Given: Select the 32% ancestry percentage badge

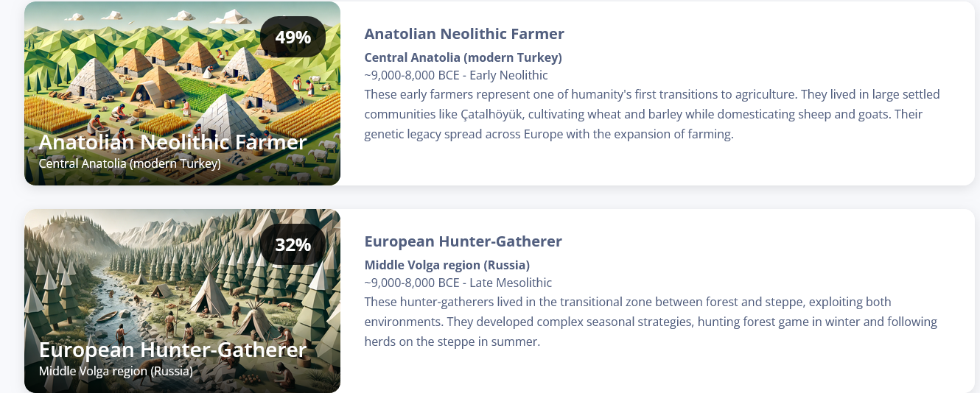Looking at the screenshot, I should (x=293, y=244).
